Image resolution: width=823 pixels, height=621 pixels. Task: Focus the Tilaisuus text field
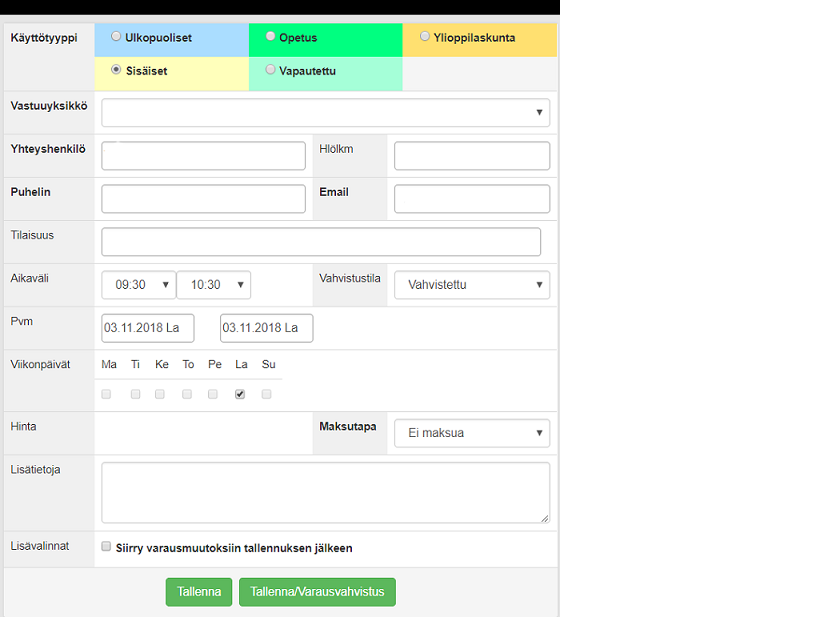(320, 242)
